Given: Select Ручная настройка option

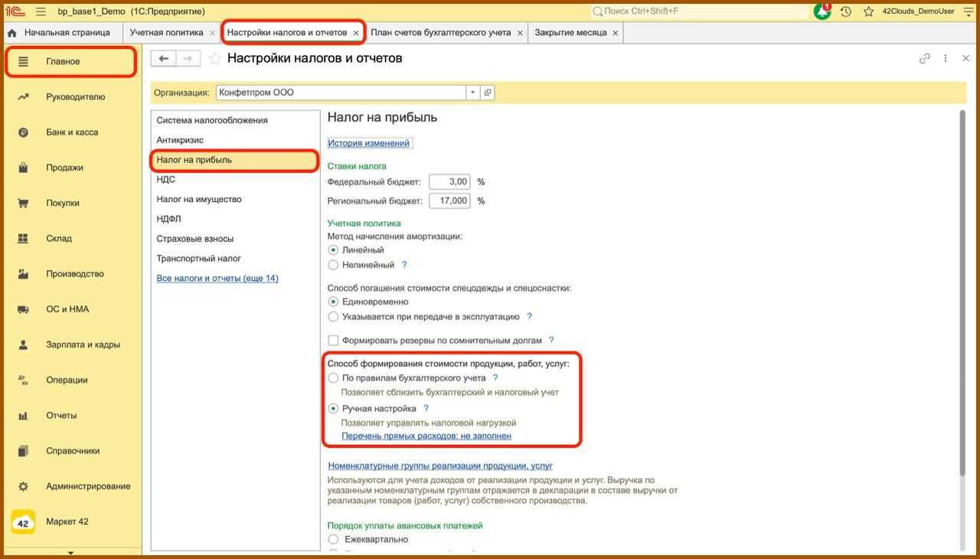Looking at the screenshot, I should point(333,408).
